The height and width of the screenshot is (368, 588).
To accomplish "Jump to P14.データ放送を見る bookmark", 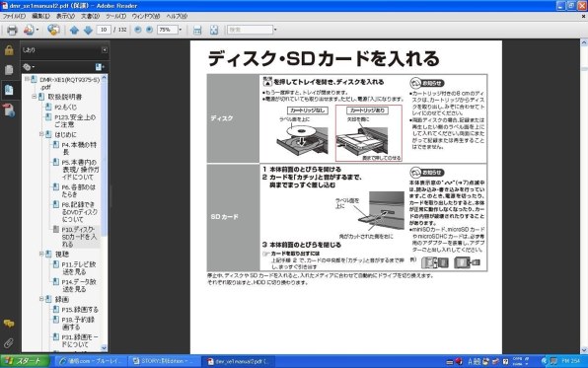I will (x=79, y=285).
